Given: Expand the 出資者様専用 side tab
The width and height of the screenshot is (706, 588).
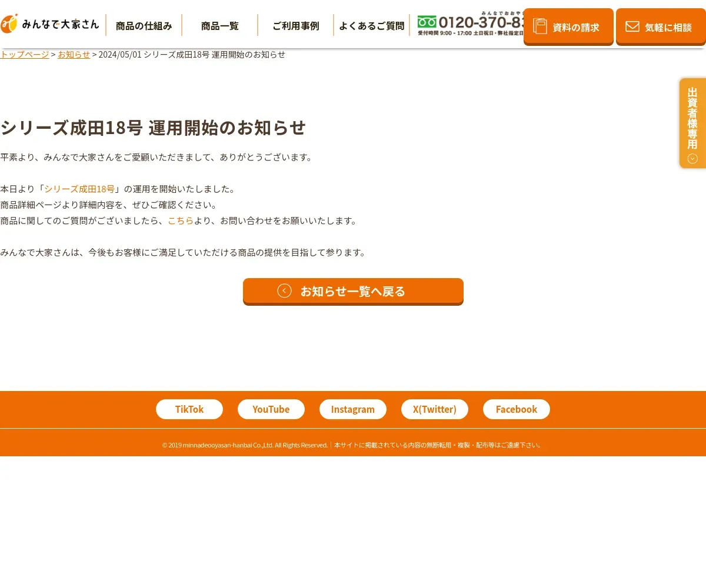Looking at the screenshot, I should point(692,123).
